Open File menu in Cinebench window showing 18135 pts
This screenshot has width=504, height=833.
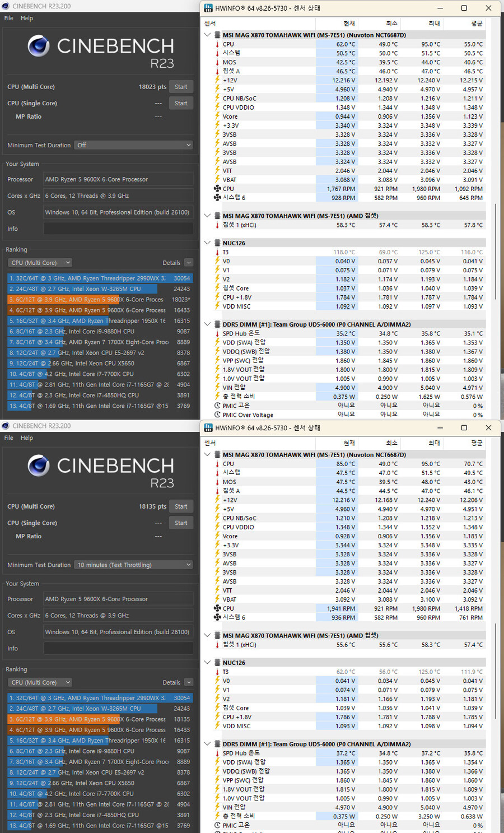point(9,438)
